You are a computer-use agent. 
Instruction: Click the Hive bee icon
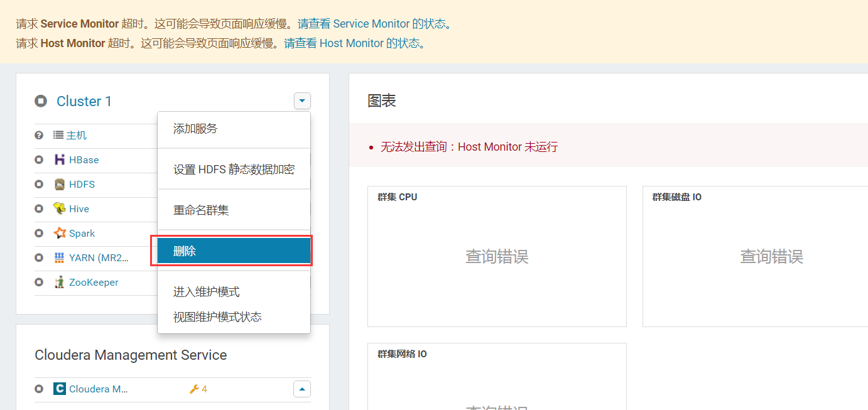tap(60, 209)
